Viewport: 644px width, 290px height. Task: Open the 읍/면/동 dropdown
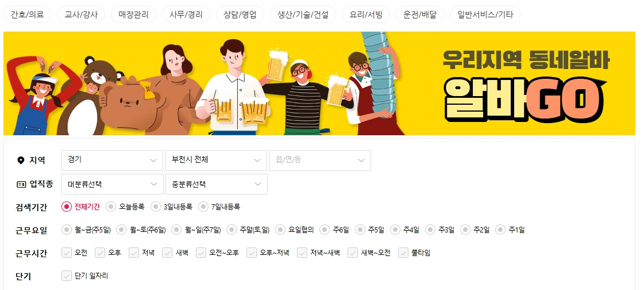pyautogui.click(x=320, y=161)
